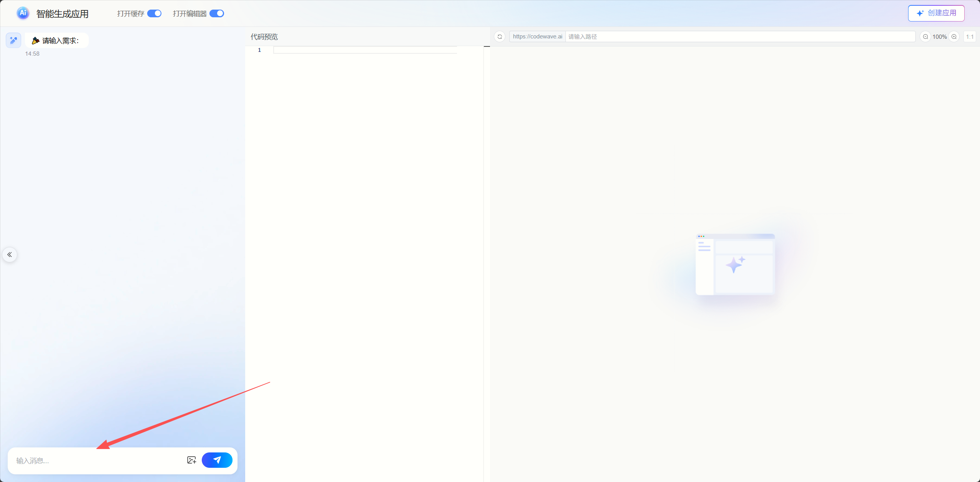
Task: Reset preview scale with 1:1 button
Action: (x=970, y=36)
